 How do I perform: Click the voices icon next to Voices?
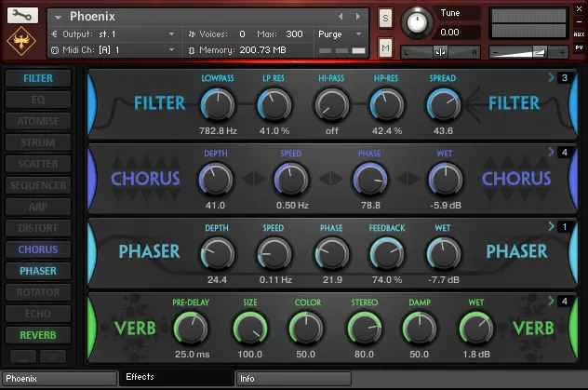pyautogui.click(x=192, y=34)
